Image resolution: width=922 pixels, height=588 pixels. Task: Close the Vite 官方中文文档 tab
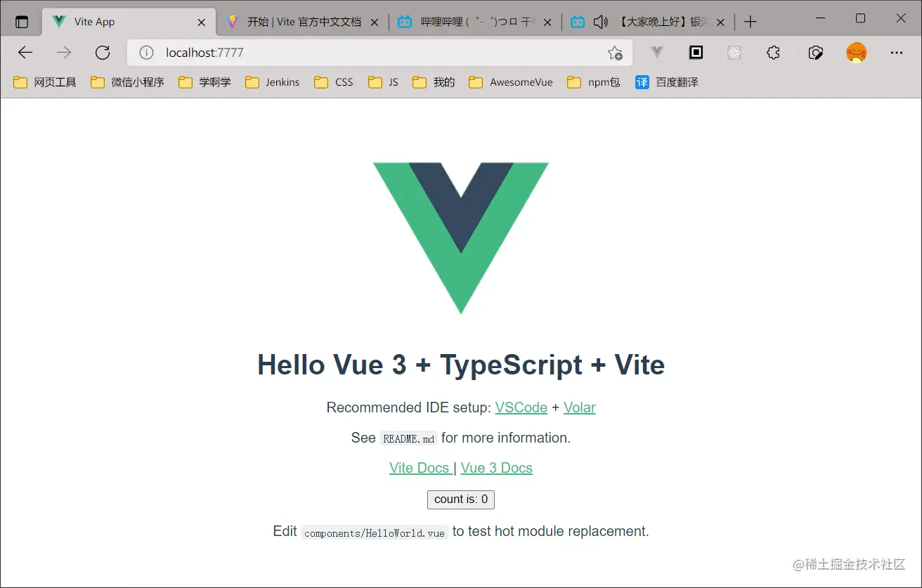point(375,22)
